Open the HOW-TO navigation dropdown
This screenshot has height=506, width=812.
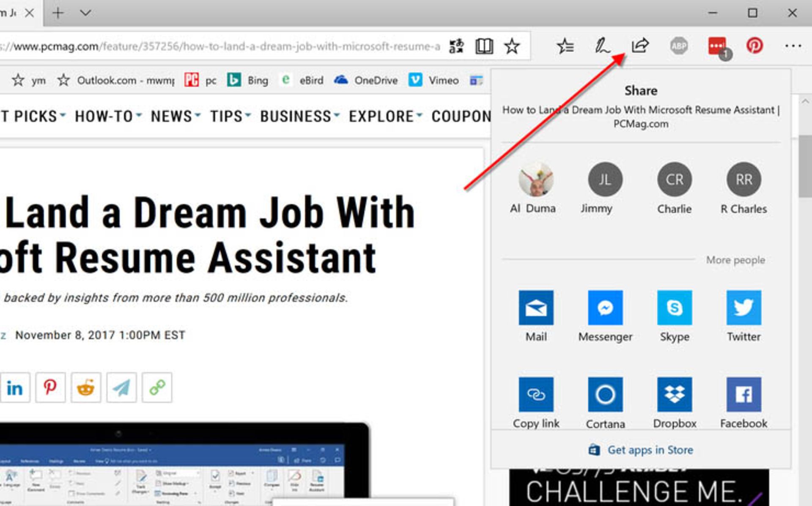[x=108, y=116]
